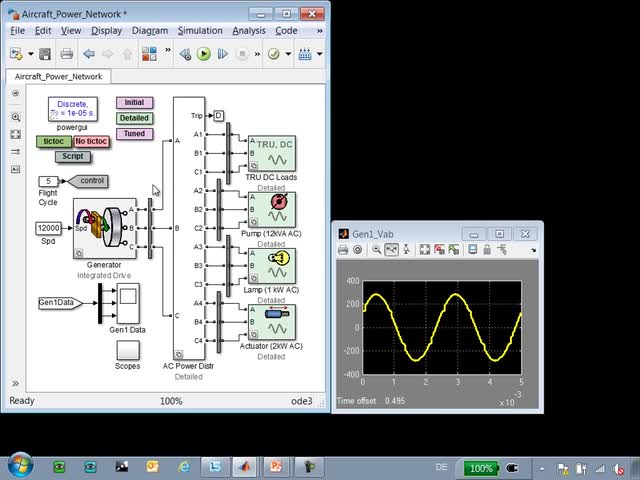
Task: Select the Zoom X-axis tool in scope
Action: (392, 249)
